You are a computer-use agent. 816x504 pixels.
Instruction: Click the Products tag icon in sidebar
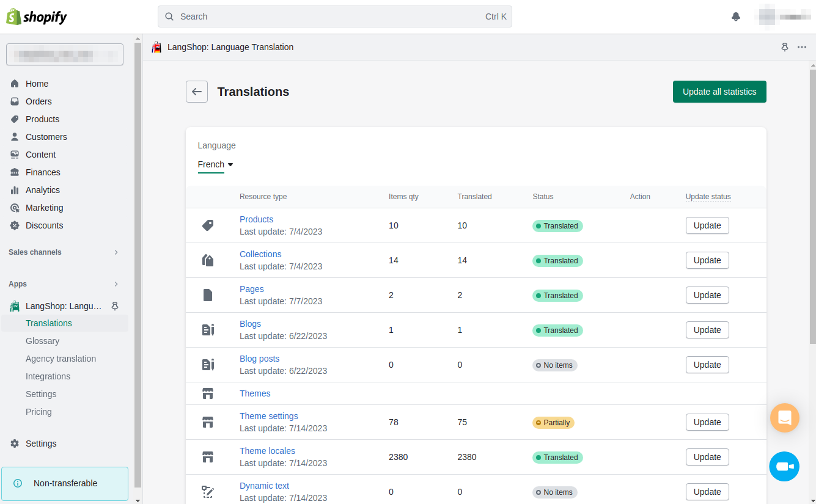coord(15,119)
